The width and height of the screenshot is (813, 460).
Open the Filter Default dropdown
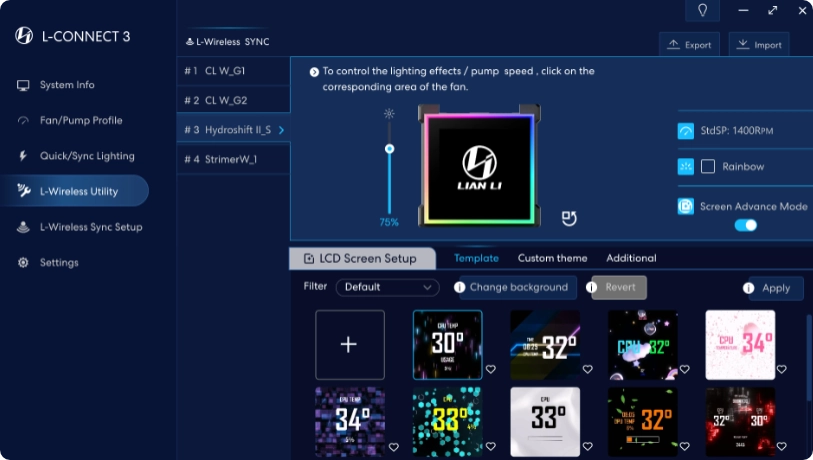pyautogui.click(x=387, y=287)
